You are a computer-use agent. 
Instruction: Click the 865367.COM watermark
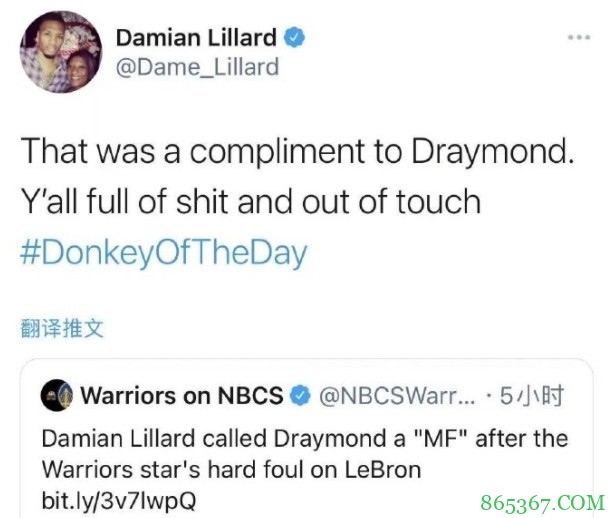(543, 503)
